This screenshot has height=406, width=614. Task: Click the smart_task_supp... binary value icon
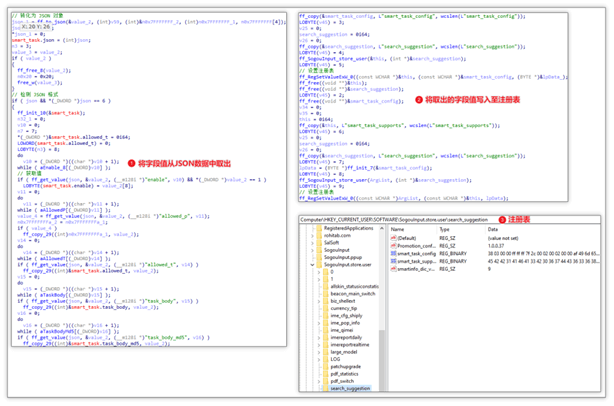coord(393,261)
